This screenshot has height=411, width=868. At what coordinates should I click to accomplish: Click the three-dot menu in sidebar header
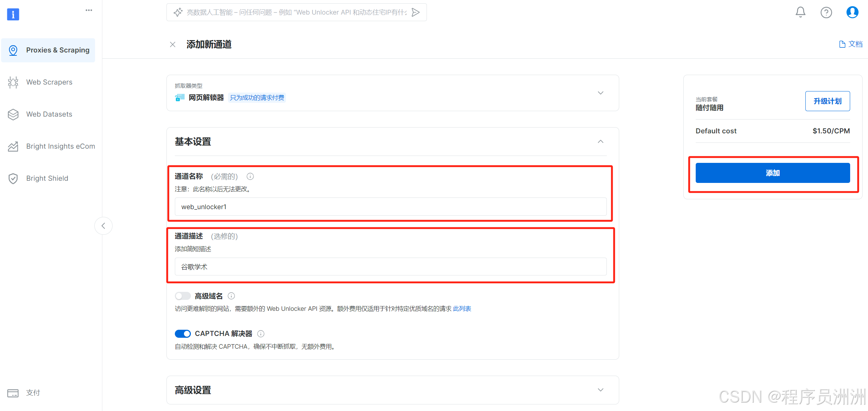[x=89, y=10]
